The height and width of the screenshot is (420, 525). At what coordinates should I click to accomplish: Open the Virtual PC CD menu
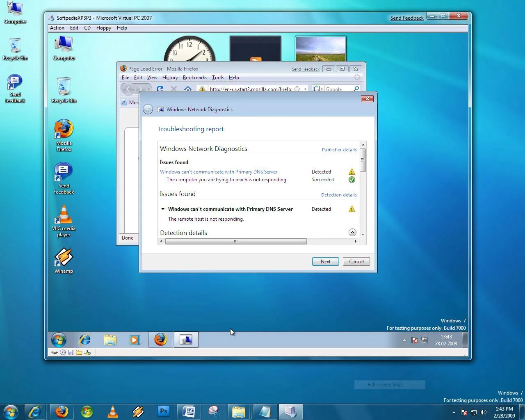87,28
